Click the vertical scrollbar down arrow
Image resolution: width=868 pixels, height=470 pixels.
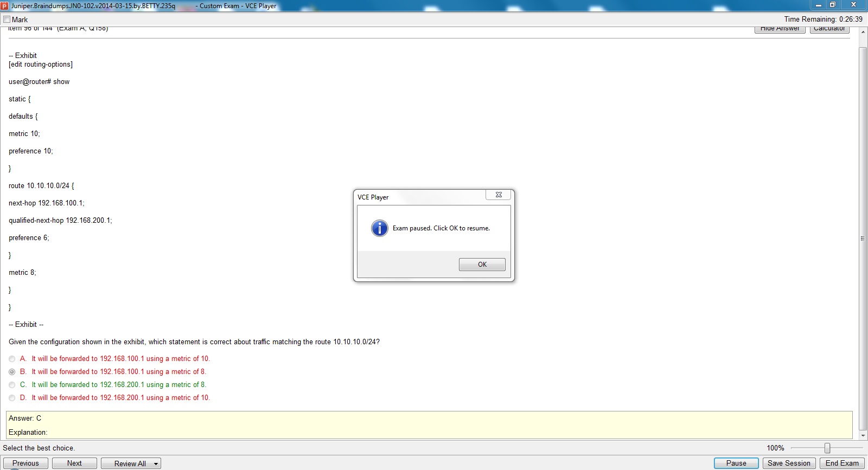click(x=863, y=435)
